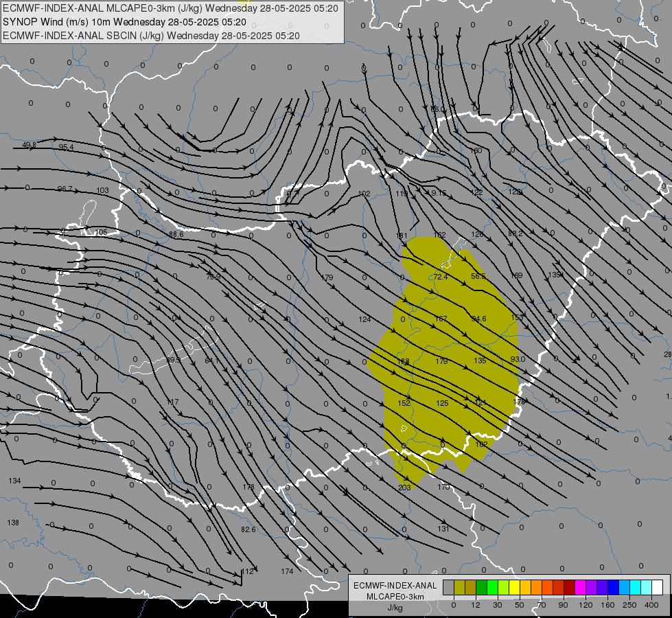Click the map value 93.0

point(518,359)
